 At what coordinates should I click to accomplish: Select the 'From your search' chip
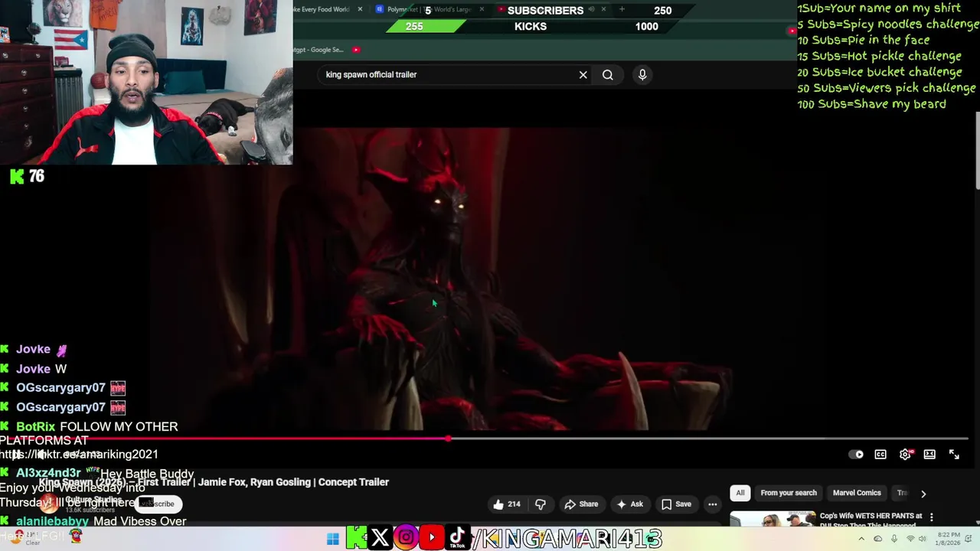[x=789, y=493]
